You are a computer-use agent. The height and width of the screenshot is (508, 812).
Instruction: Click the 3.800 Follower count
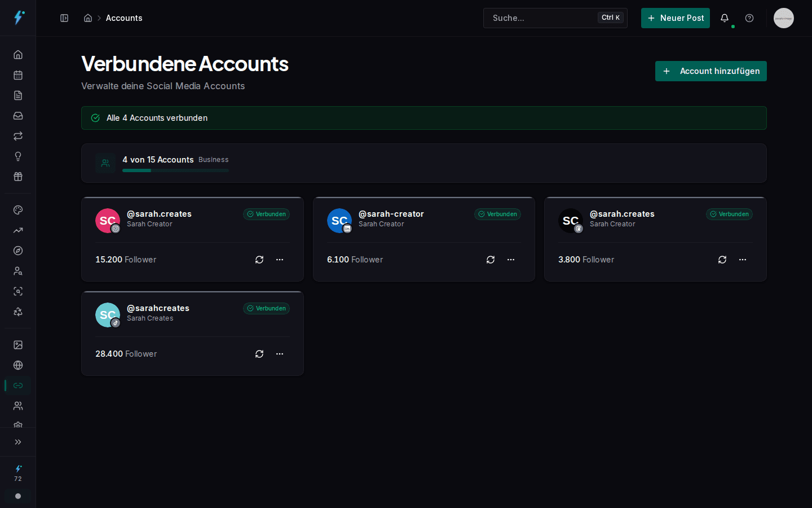[x=586, y=260]
